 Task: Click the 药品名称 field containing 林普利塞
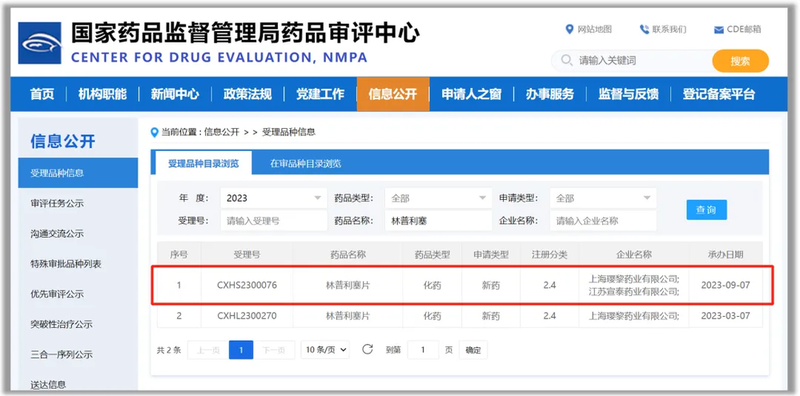[438, 221]
